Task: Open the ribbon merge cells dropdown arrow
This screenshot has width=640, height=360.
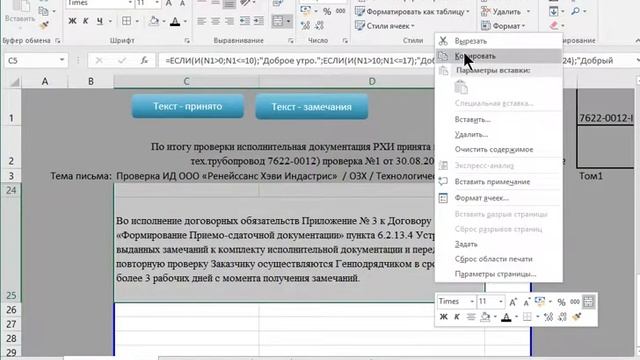Action: tap(289, 21)
